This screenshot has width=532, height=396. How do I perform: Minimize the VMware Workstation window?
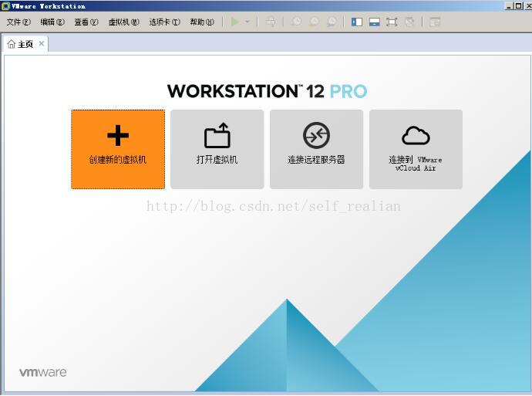509,5
